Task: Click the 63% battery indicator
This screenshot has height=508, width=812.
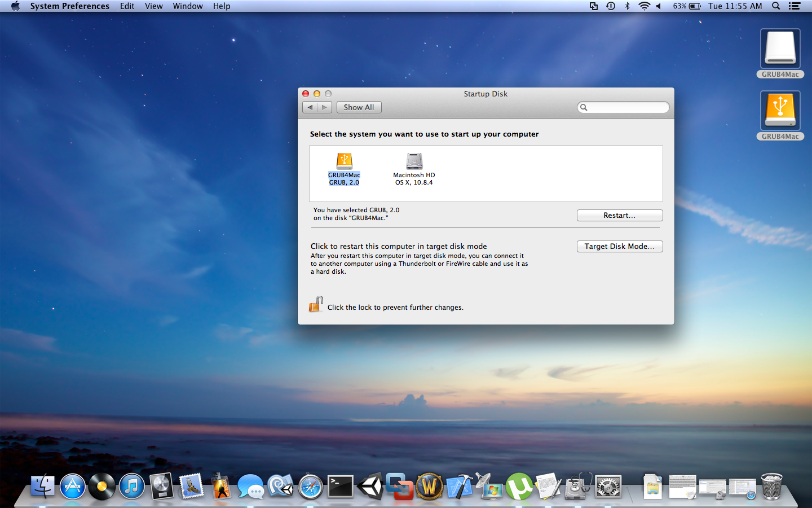Action: (686, 6)
